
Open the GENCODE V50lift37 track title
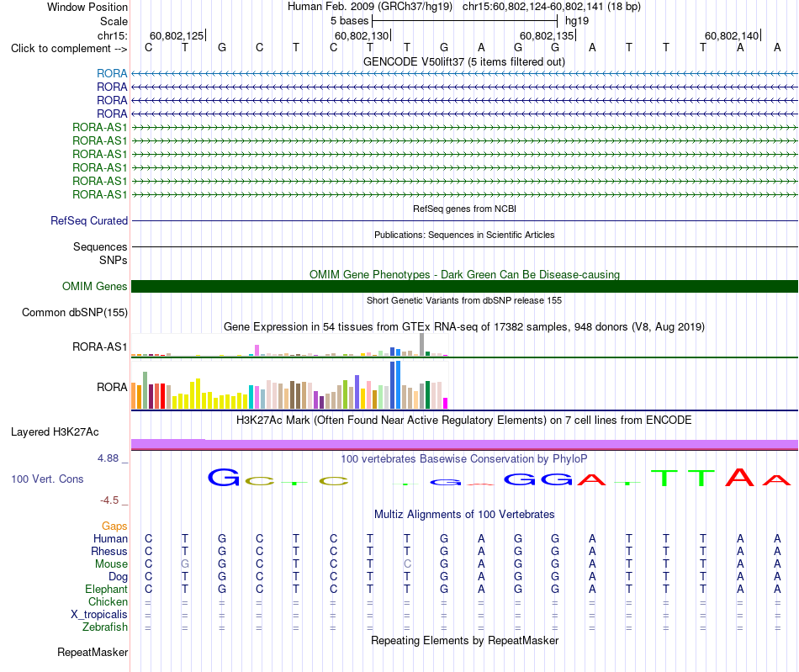coord(463,61)
